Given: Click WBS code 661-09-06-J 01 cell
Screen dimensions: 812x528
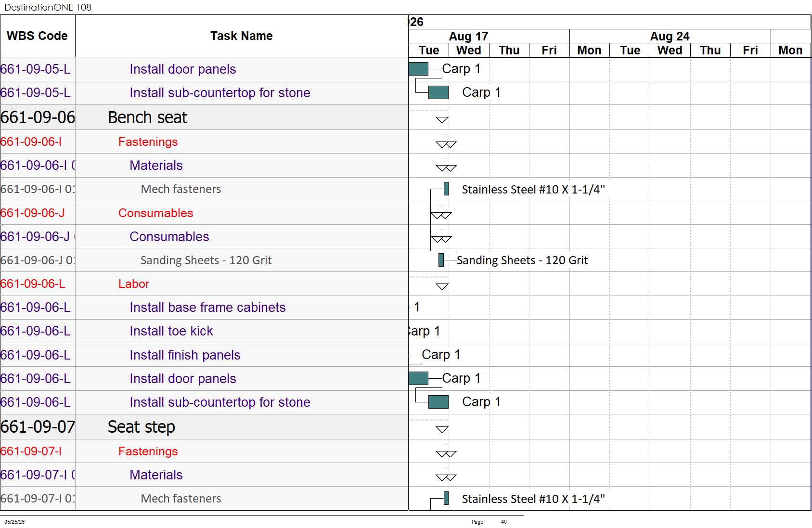Looking at the screenshot, I should pyautogui.click(x=38, y=260).
